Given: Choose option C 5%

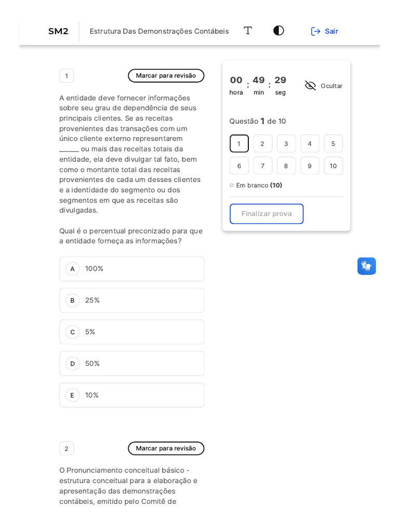Looking at the screenshot, I should [x=132, y=332].
